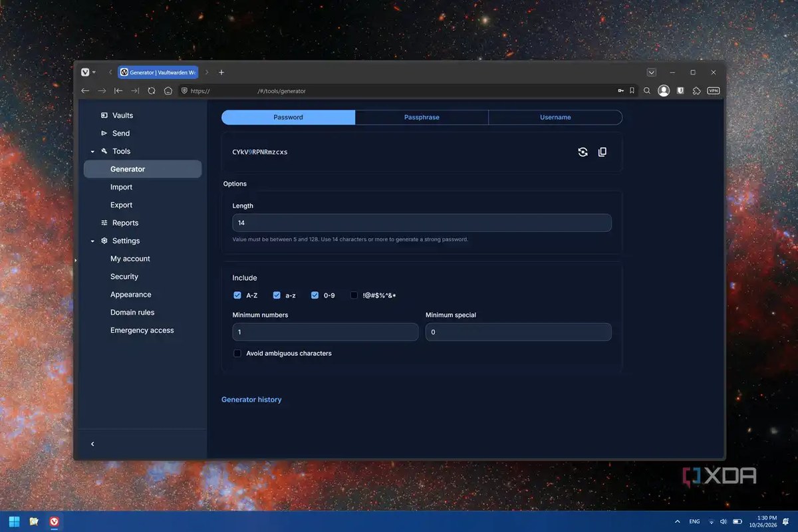798x532 pixels.
Task: Open Security settings
Action: tap(124, 277)
